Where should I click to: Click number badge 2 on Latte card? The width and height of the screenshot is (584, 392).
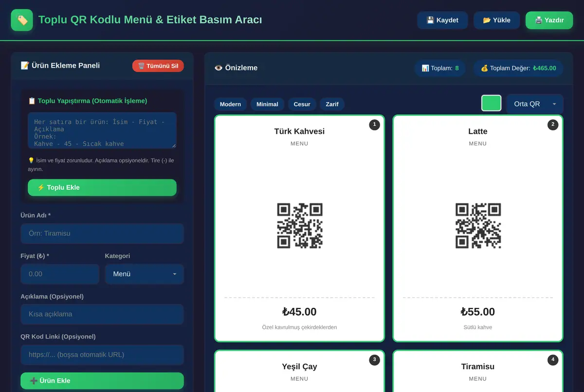pyautogui.click(x=552, y=125)
